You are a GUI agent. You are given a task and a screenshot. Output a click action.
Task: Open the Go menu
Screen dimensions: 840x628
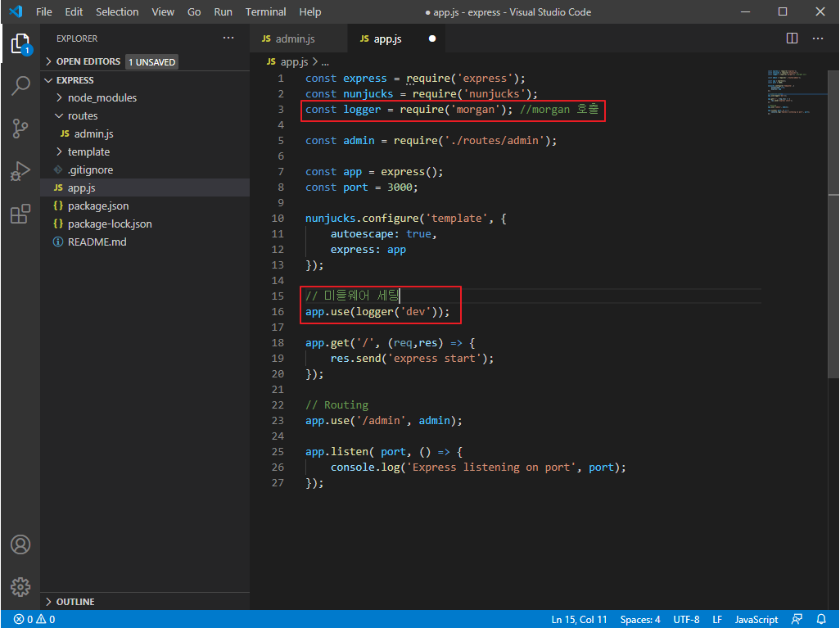pyautogui.click(x=194, y=11)
